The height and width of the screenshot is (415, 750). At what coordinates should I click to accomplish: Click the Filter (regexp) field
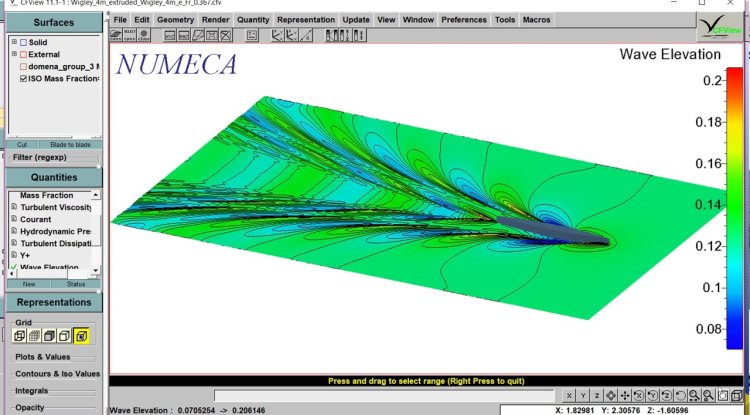pyautogui.click(x=53, y=158)
